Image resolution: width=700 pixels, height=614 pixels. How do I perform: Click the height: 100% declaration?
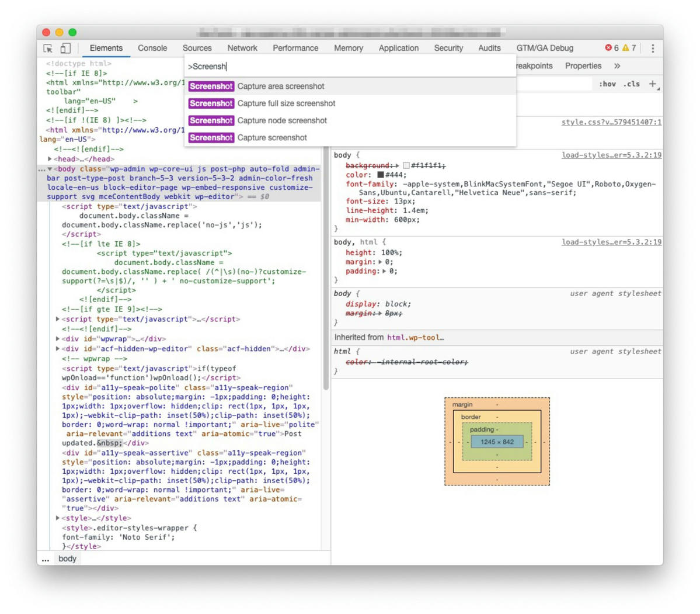tap(374, 252)
